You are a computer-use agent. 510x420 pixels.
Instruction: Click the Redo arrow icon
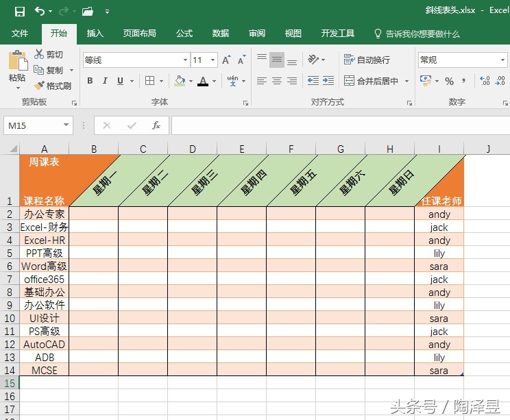tap(64, 12)
